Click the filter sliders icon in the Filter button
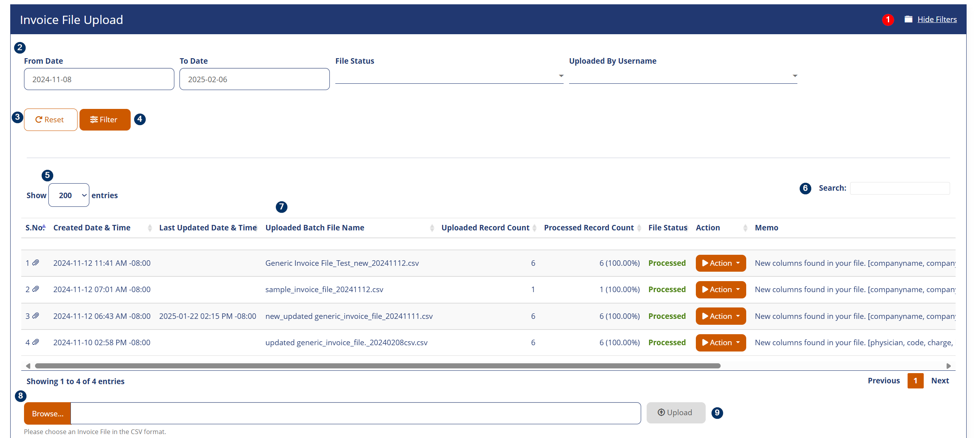The width and height of the screenshot is (980, 438). tap(94, 120)
